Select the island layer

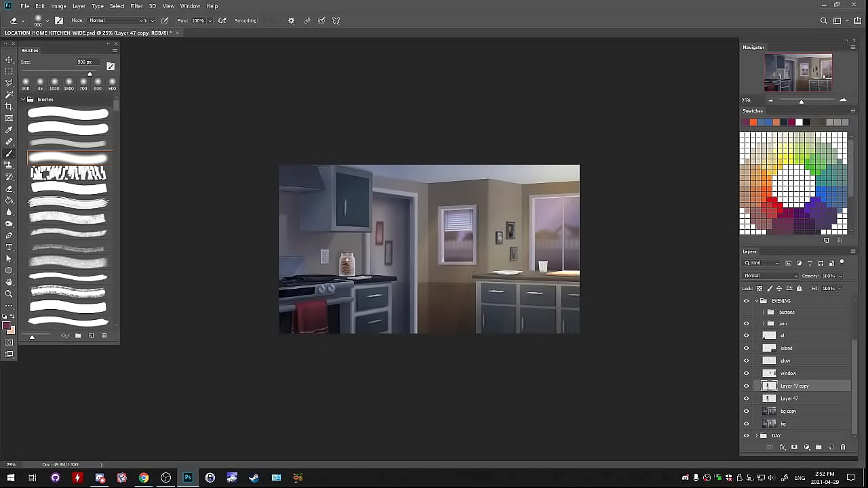coord(787,348)
